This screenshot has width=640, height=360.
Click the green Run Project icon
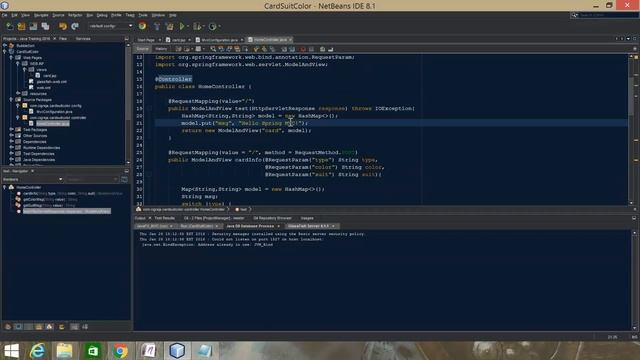182,27
